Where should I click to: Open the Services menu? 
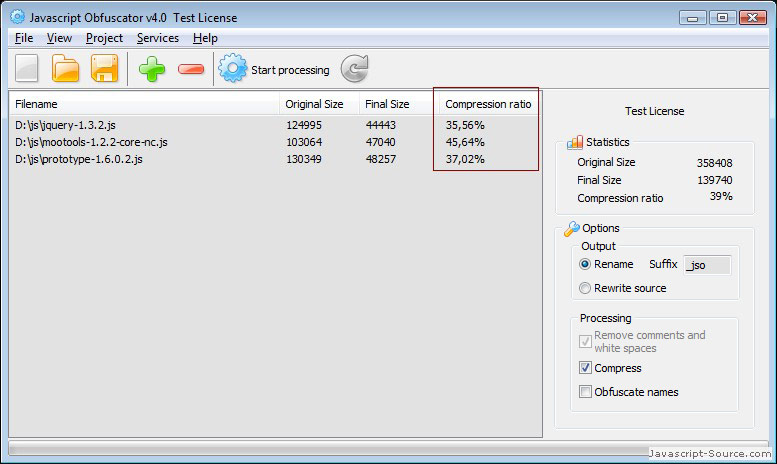click(x=158, y=38)
